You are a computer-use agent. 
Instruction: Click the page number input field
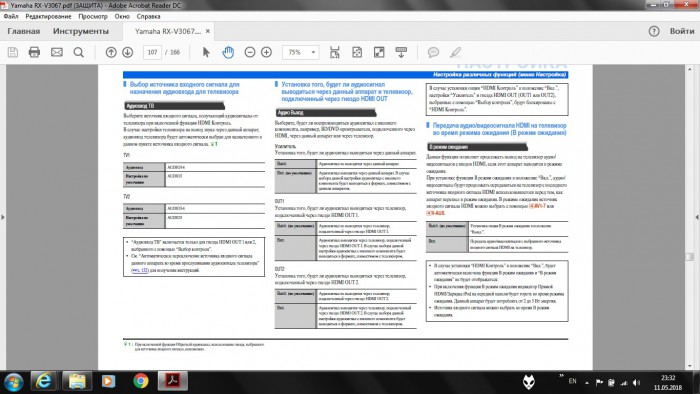coord(152,52)
